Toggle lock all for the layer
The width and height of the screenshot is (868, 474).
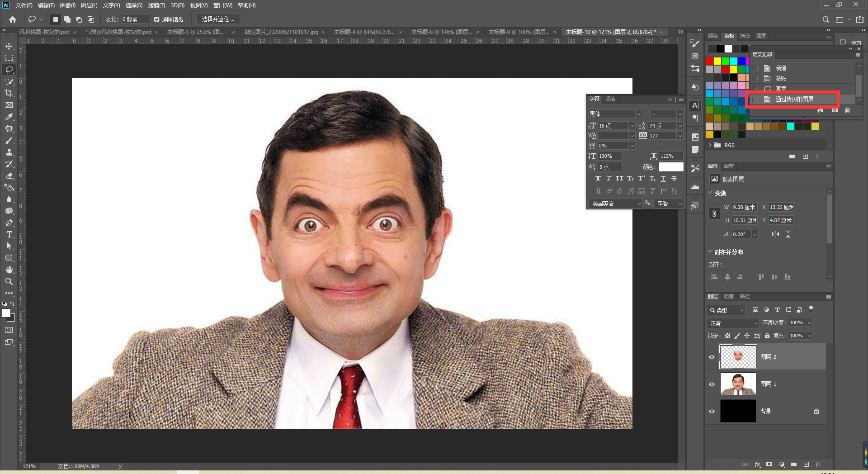(x=767, y=336)
